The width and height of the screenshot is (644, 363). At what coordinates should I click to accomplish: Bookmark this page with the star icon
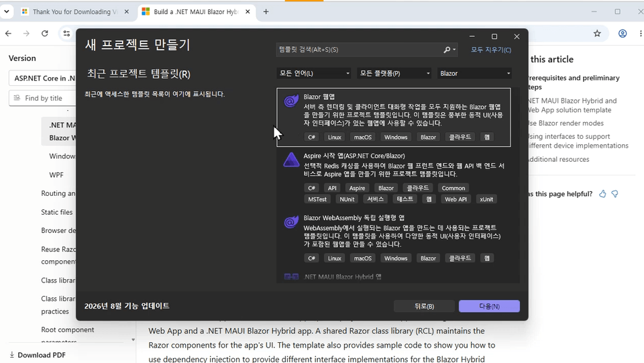[x=597, y=34]
